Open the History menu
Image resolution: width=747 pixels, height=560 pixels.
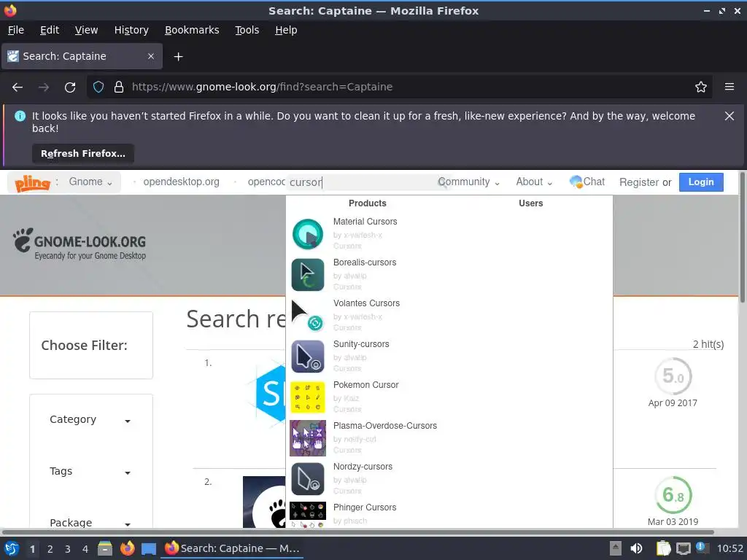pyautogui.click(x=131, y=30)
